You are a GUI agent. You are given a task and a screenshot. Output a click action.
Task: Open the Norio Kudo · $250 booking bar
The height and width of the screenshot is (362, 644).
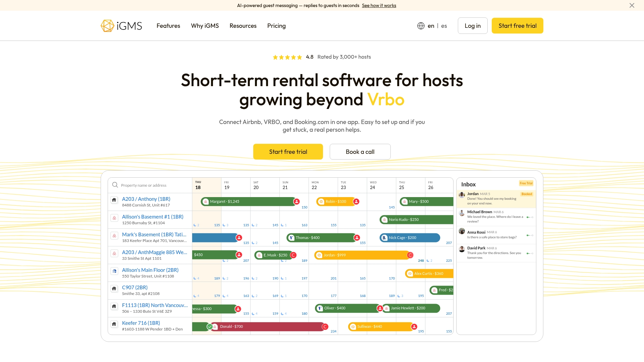(x=416, y=220)
